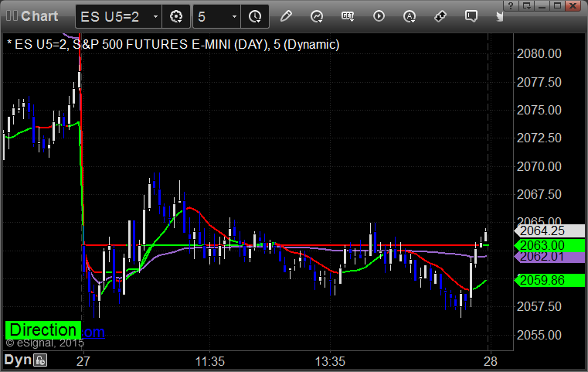This screenshot has width=588, height=372.
Task: Click the Twitter bird icon
Action: tap(500, 16)
